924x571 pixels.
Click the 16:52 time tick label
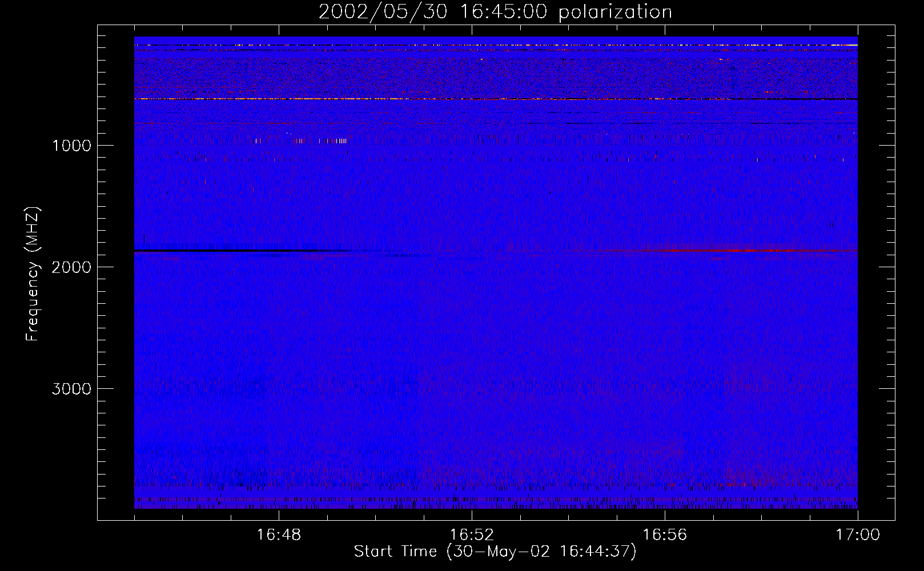(472, 535)
